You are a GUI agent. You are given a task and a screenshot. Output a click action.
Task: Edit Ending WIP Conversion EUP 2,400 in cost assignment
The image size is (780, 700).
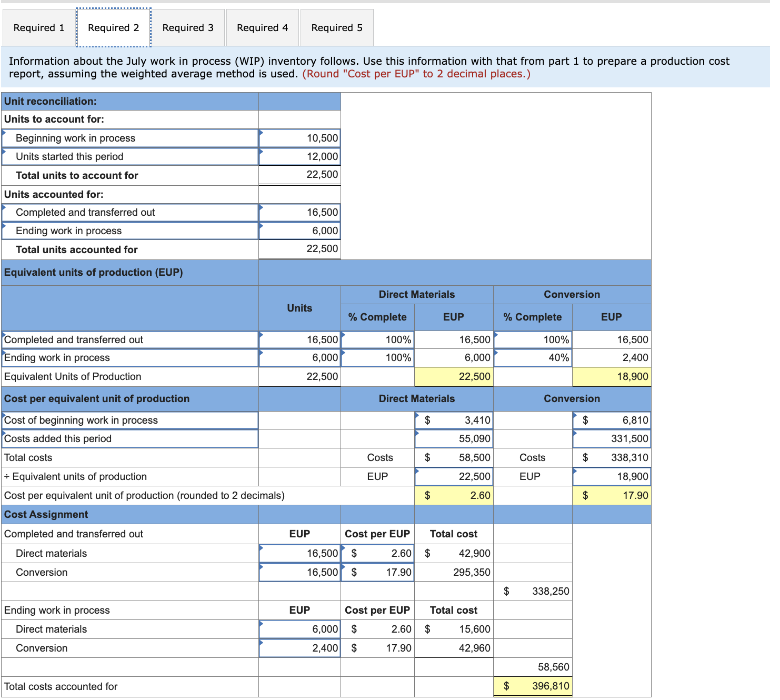pos(299,648)
